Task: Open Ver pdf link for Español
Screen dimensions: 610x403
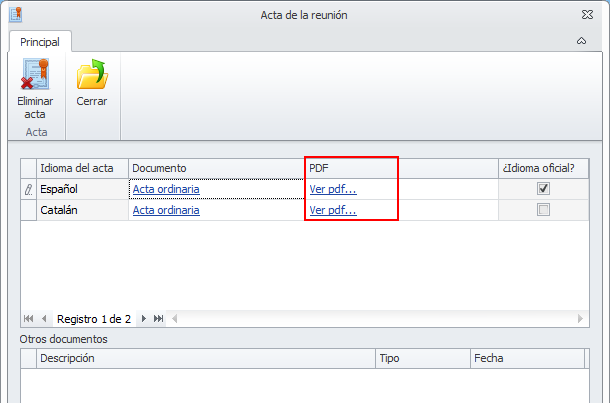Action: (x=333, y=189)
